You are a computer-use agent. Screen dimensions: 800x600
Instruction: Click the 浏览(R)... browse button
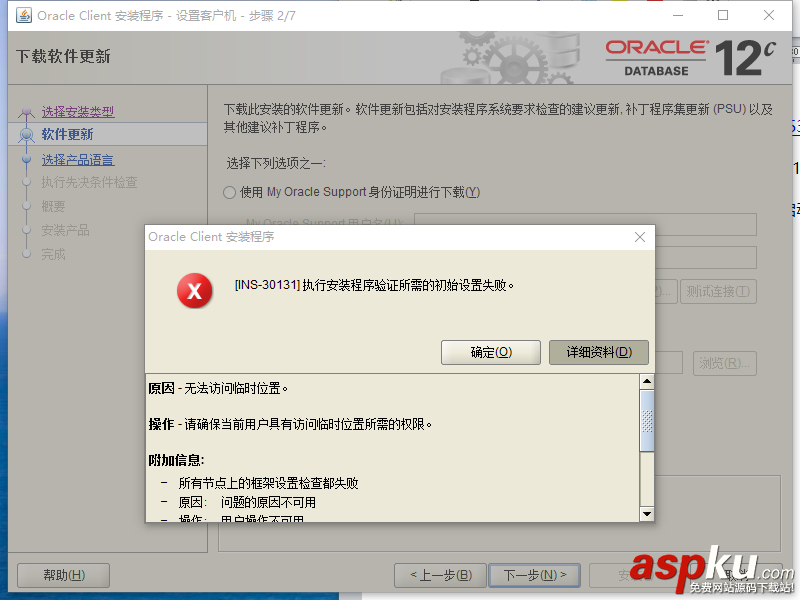724,363
